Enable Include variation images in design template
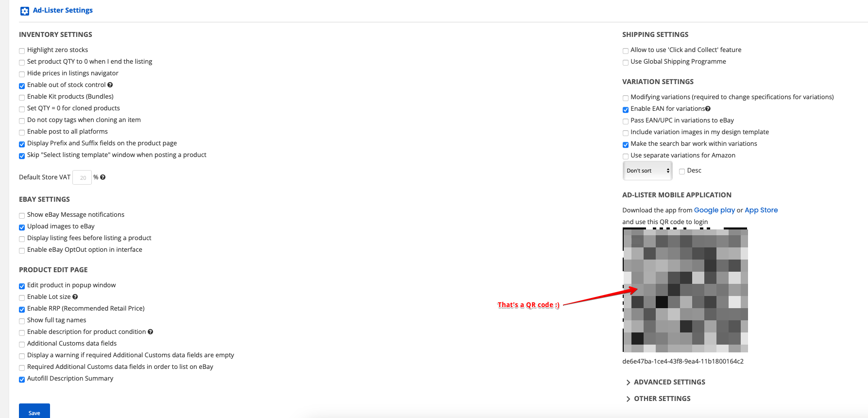This screenshot has width=868, height=418. coord(626,133)
